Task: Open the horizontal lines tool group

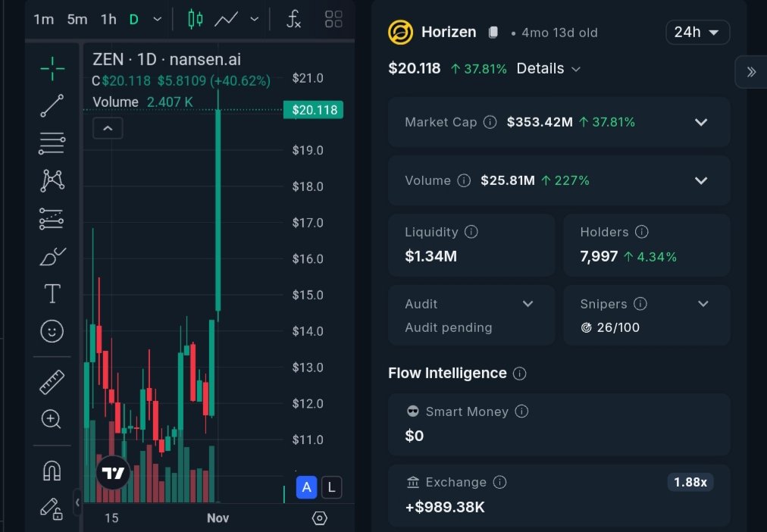Action: click(52, 143)
